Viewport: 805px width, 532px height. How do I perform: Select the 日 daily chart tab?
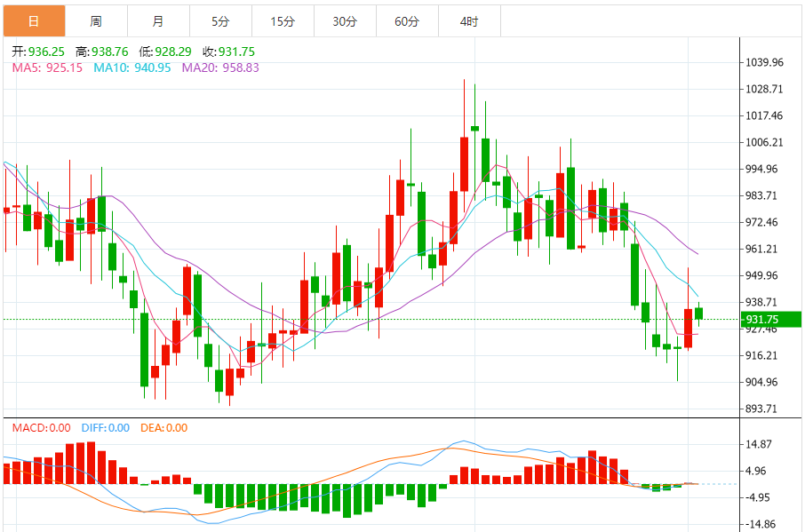point(34,21)
